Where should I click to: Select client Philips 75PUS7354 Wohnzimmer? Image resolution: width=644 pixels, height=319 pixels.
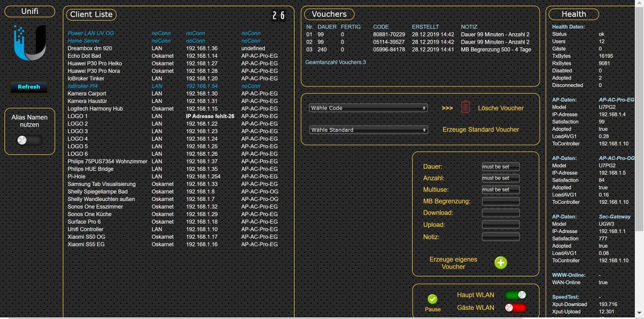click(x=107, y=161)
